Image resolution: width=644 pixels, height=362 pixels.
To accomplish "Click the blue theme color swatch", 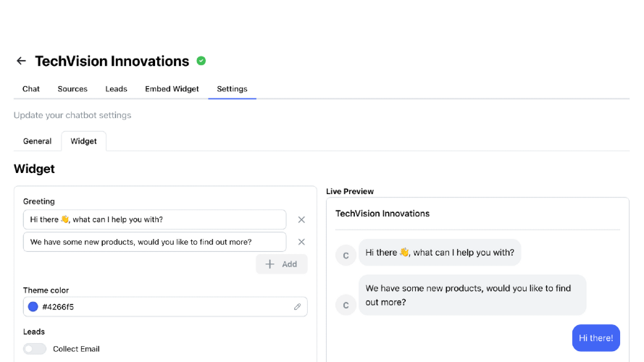I will pyautogui.click(x=33, y=306).
